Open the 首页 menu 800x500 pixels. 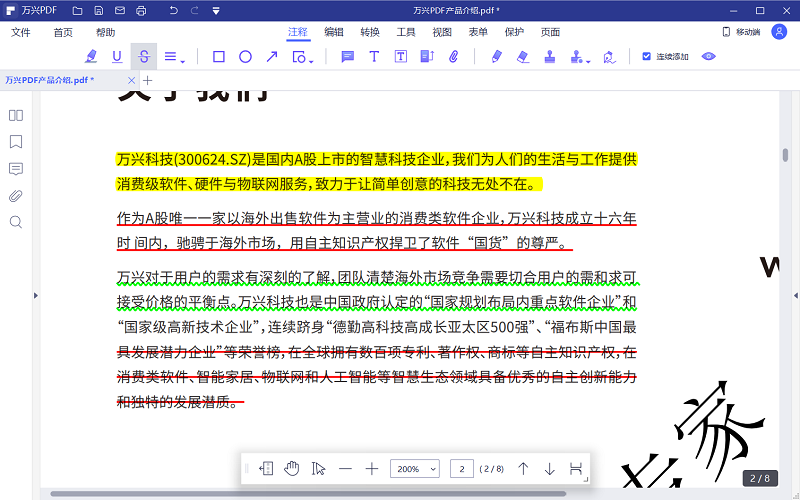pos(63,33)
